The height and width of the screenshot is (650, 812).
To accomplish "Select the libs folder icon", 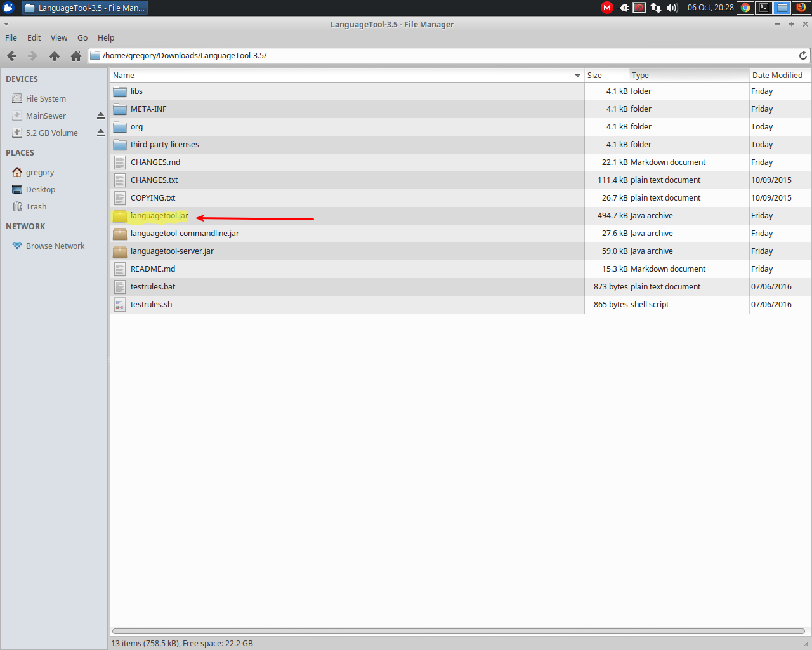I will pos(120,91).
